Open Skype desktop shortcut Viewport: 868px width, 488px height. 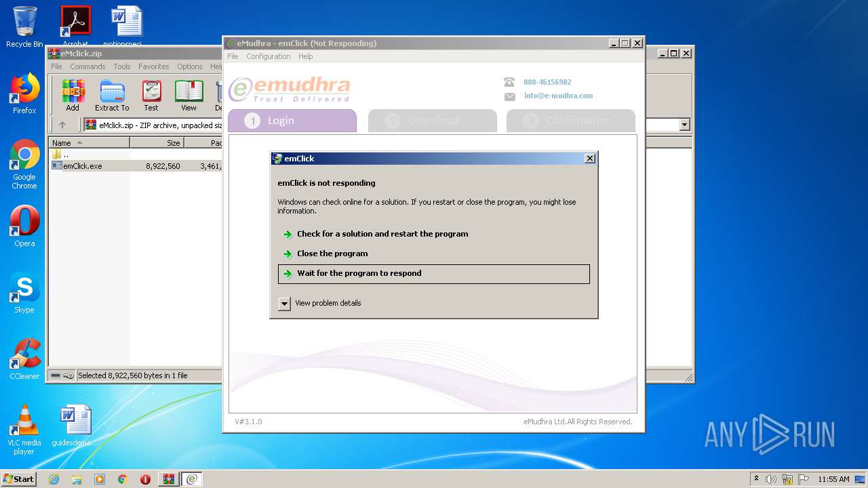pos(24,293)
